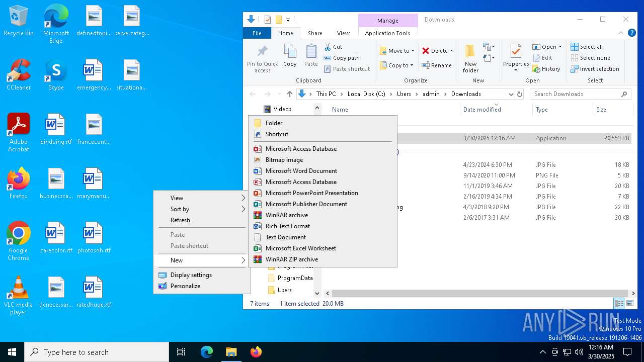Select the ratedhuge.rtf desktop file
The width and height of the screenshot is (644, 362).
[94, 292]
